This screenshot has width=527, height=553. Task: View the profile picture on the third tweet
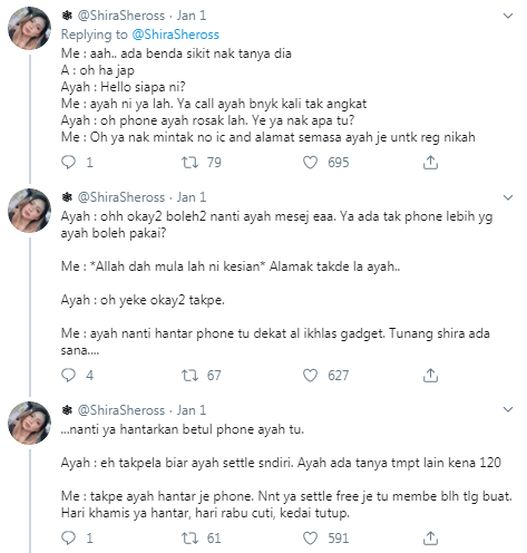(29, 423)
